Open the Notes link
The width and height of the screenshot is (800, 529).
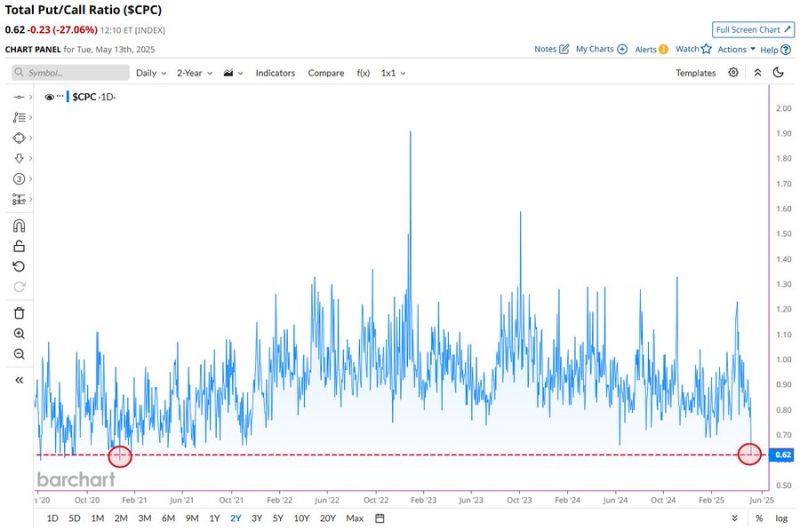(x=551, y=49)
